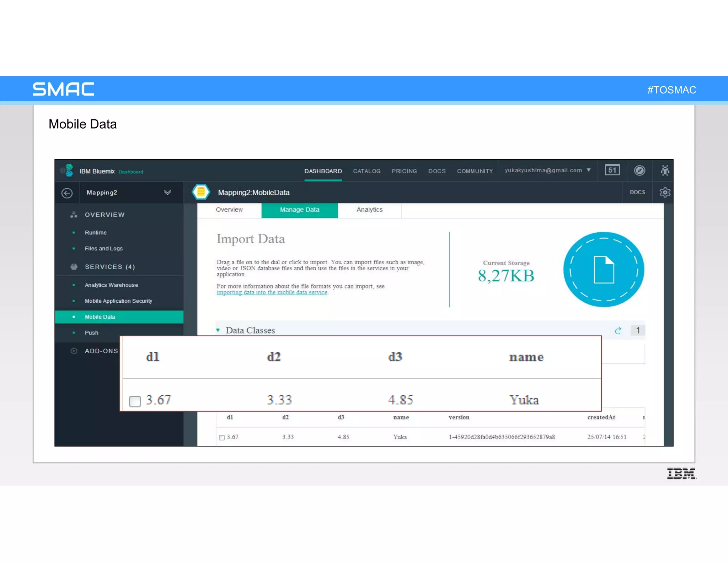Screen dimensions: 728x562
Task: Switch to the Analytics tab
Action: pyautogui.click(x=369, y=210)
